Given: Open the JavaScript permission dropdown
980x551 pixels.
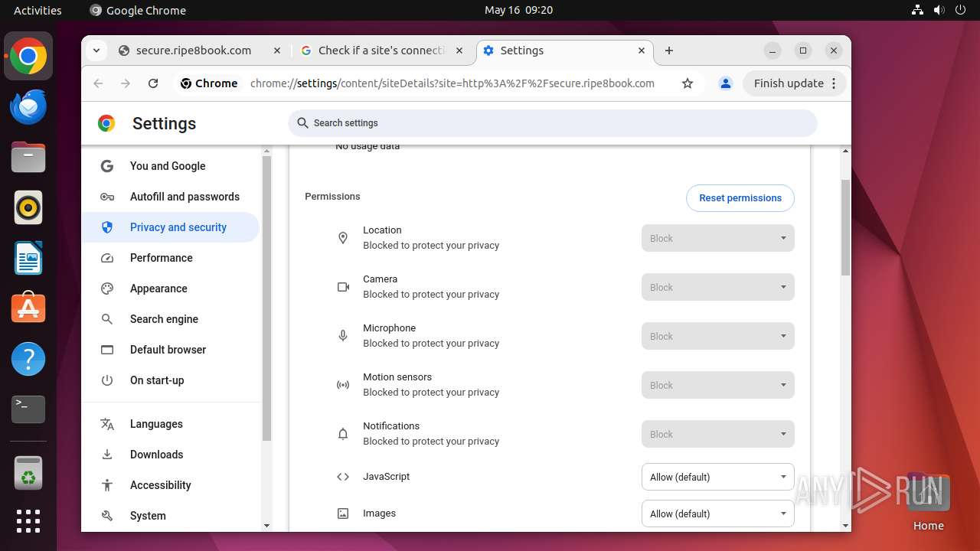Looking at the screenshot, I should 718,477.
